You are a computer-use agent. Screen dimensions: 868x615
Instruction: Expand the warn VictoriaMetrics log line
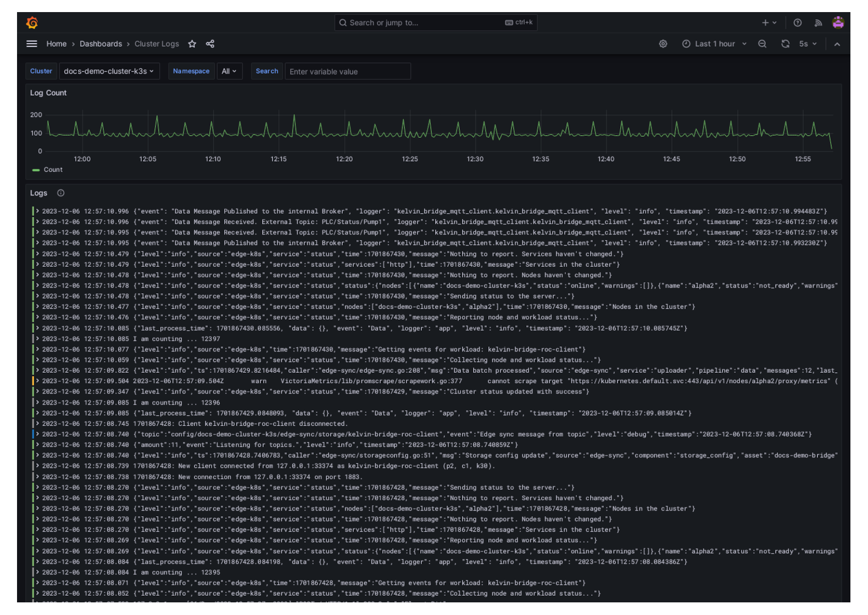pyautogui.click(x=38, y=381)
